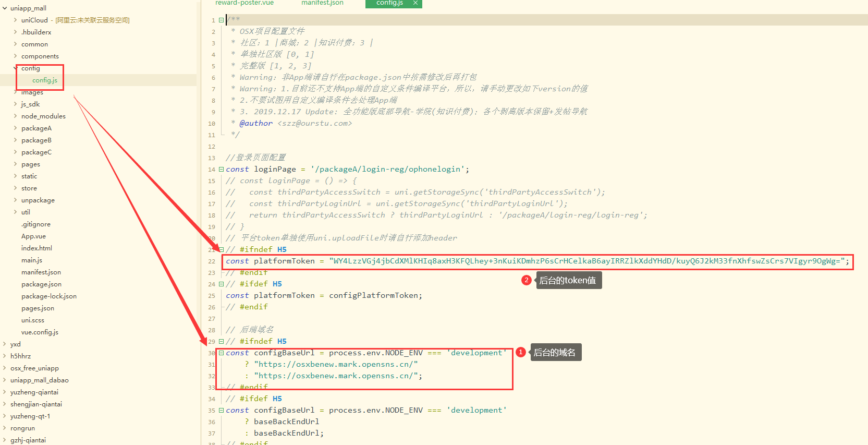Select the yuzheng-qt-1 project
This screenshot has height=445, width=868.
pos(30,416)
